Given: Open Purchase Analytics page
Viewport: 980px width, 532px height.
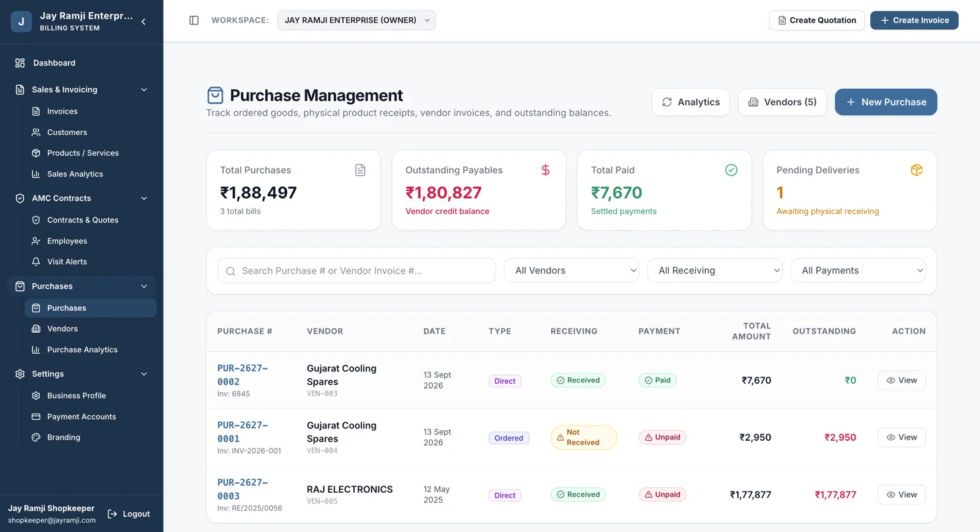Looking at the screenshot, I should [90, 349].
